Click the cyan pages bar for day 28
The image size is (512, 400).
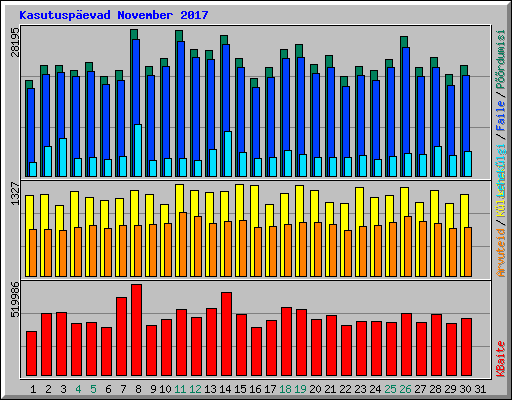[438, 161]
